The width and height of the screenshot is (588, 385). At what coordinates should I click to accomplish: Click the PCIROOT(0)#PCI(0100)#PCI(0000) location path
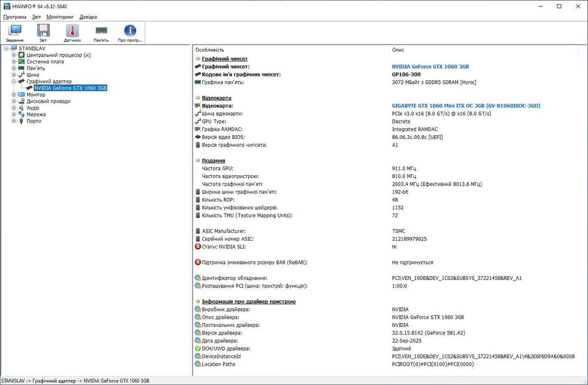coord(433,364)
